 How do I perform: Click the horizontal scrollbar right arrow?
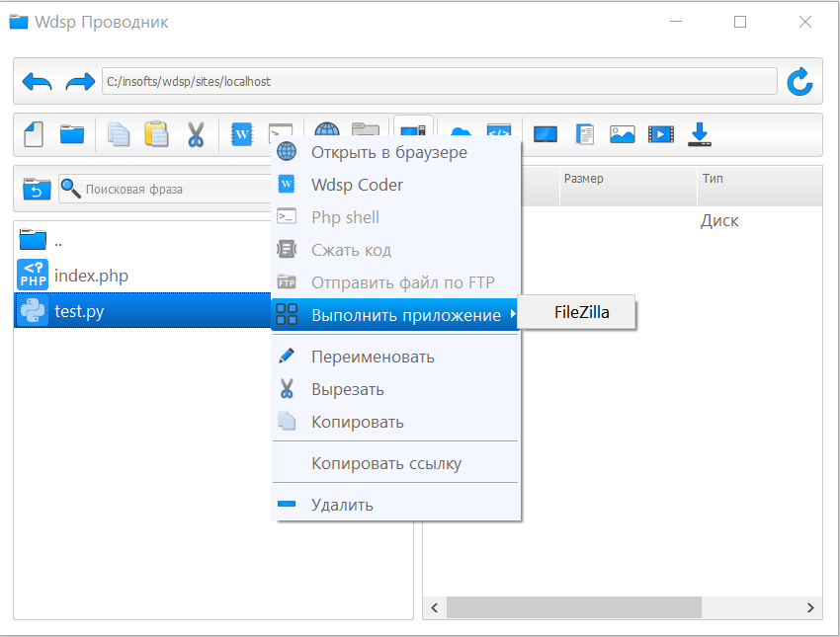[x=810, y=607]
